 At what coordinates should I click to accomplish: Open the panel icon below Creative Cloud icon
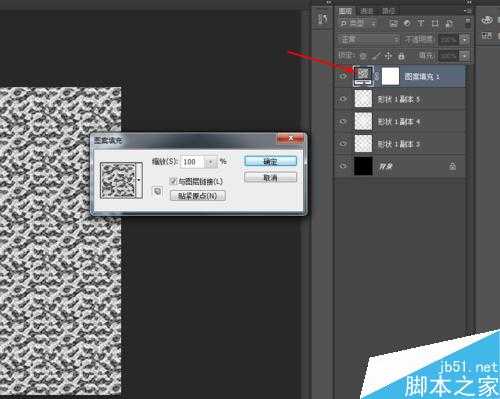[487, 36]
